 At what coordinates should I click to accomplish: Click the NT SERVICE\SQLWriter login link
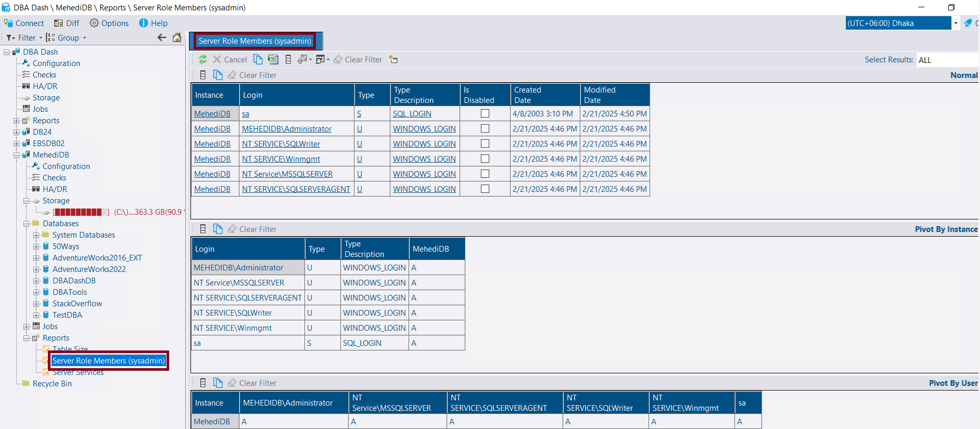pos(281,144)
